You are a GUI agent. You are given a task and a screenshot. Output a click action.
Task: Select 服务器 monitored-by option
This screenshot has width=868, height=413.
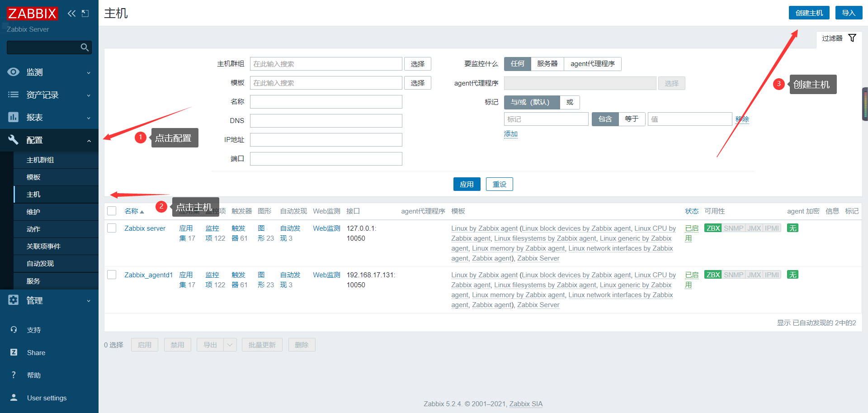tap(547, 64)
